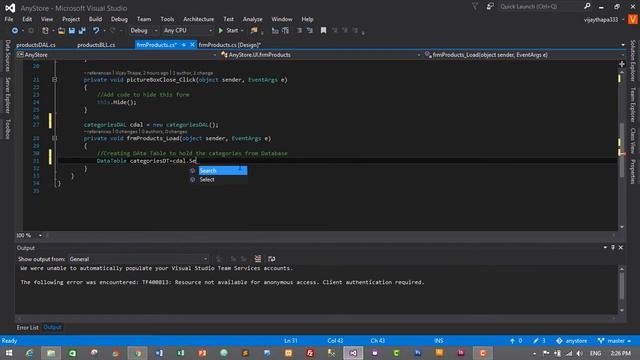This screenshot has height=360, width=640.
Task: Click the New Project toolbar icon
Action: point(45,31)
